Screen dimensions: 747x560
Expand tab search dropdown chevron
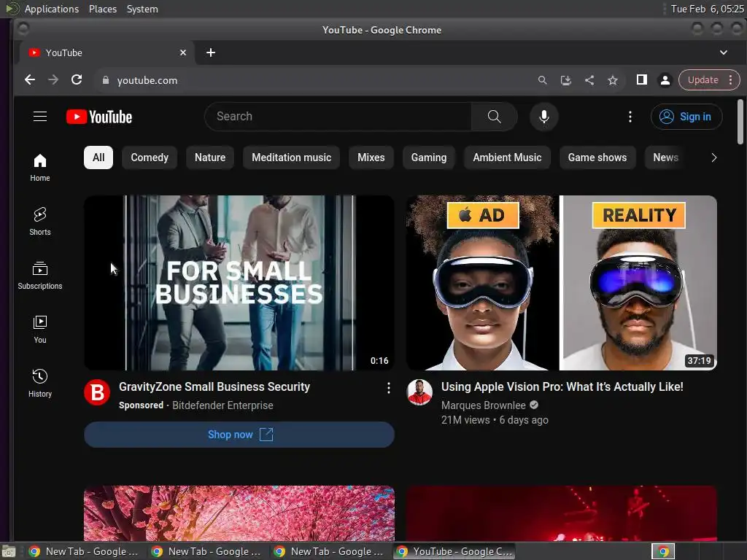723,52
